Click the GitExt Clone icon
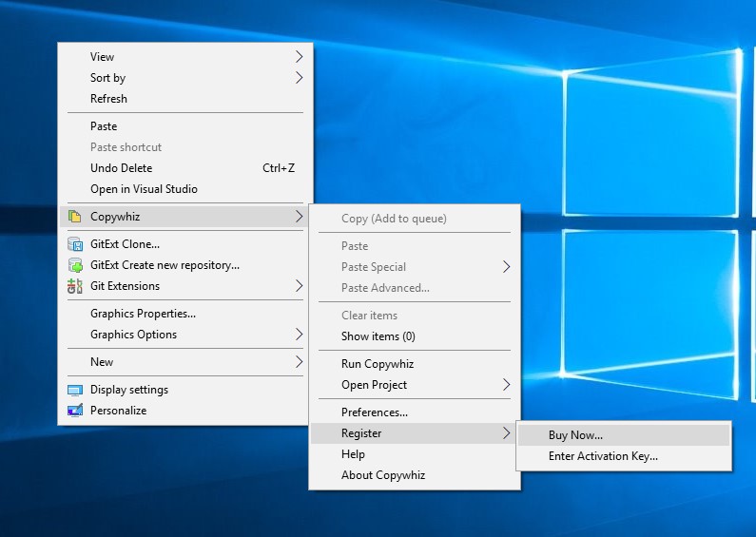Screen dimensions: 756x537 75,244
